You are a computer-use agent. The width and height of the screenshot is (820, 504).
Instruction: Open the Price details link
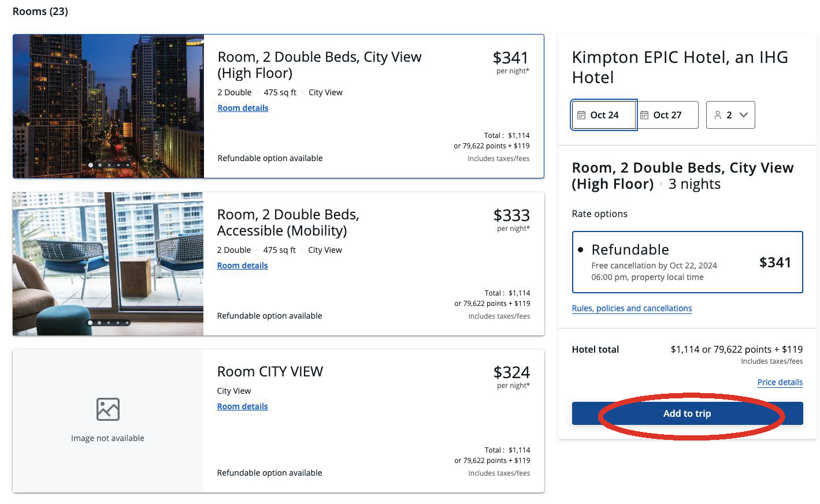[x=780, y=382]
